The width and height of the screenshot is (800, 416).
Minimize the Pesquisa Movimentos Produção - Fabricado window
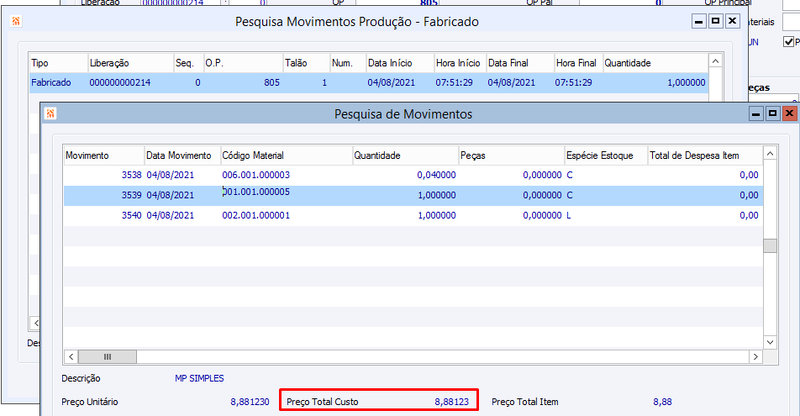point(699,21)
